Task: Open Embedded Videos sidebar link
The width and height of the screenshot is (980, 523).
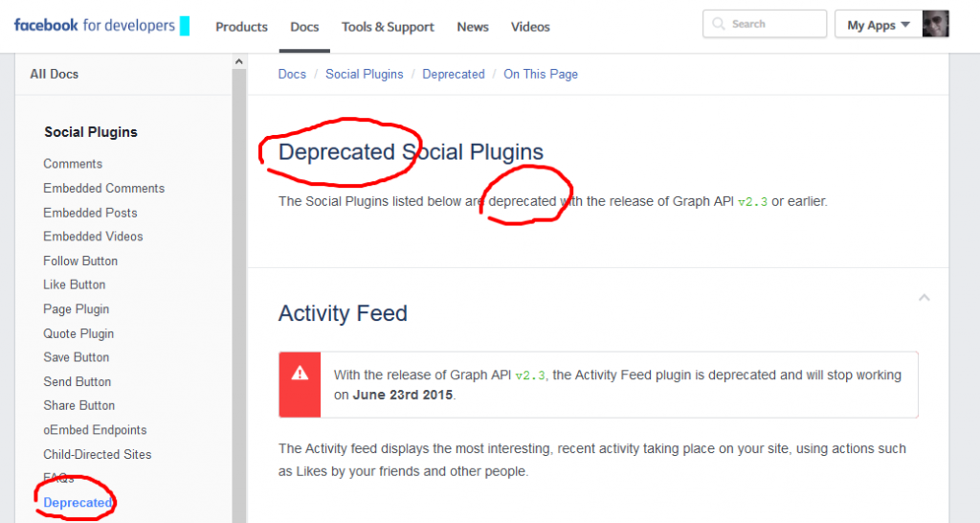Action: coord(93,237)
